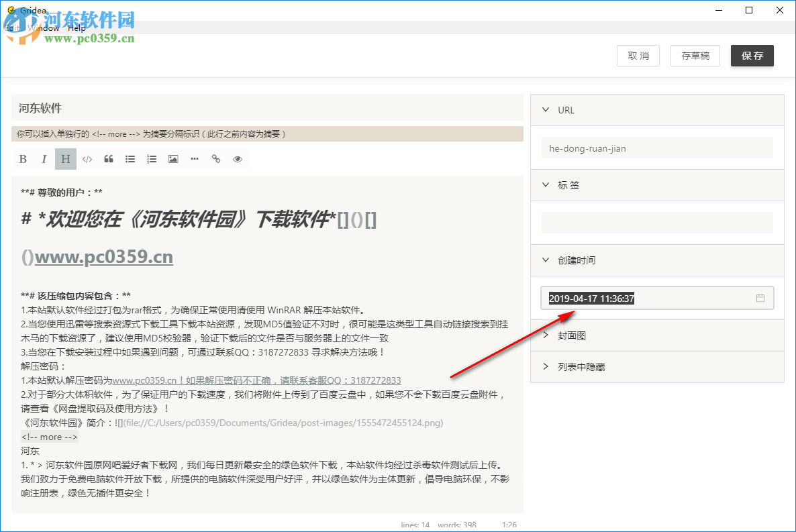
Task: Open the Help menu
Action: (77, 28)
